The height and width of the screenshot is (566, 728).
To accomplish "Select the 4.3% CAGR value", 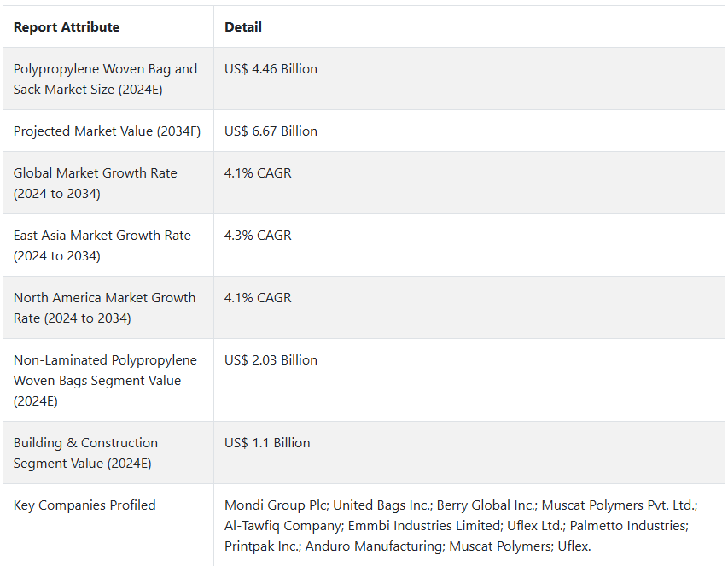I will [258, 235].
